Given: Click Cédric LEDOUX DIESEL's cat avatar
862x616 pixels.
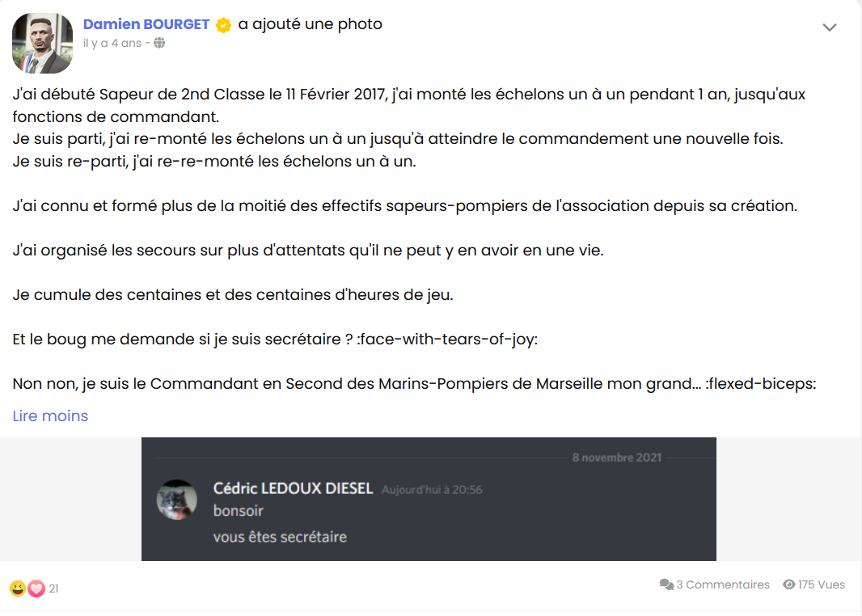Looking at the screenshot, I should tap(177, 500).
